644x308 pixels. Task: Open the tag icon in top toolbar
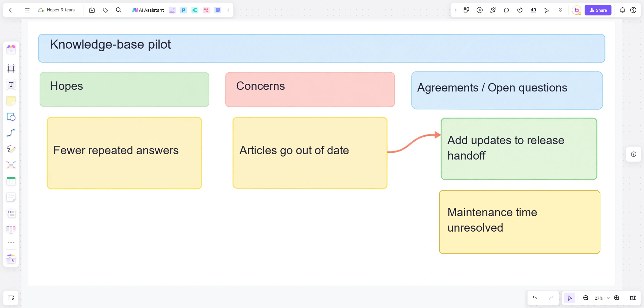click(x=105, y=10)
